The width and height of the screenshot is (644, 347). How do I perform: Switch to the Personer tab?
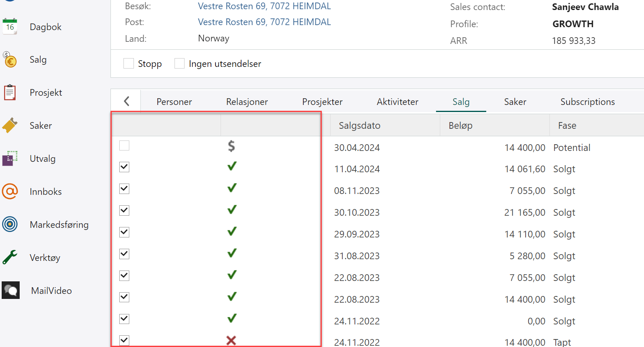click(x=174, y=102)
